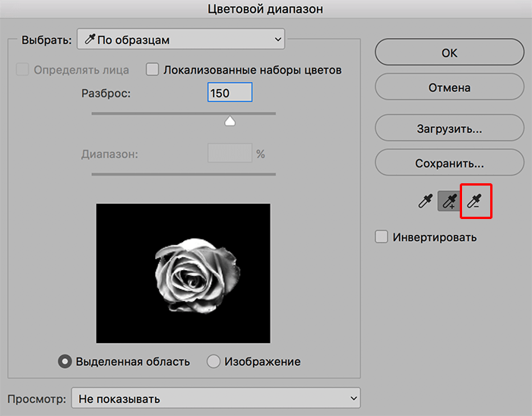Click the Разброс value field showing 150
The image size is (532, 416).
click(x=230, y=92)
